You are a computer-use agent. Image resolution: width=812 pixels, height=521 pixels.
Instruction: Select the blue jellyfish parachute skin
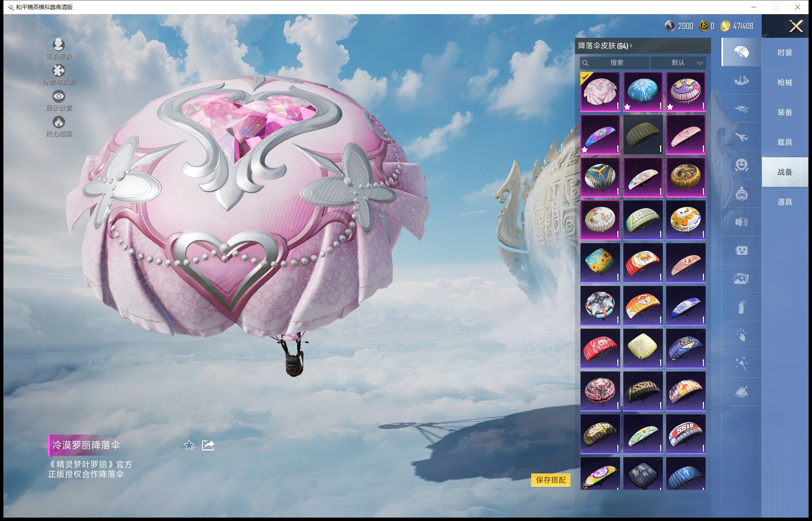pos(643,91)
